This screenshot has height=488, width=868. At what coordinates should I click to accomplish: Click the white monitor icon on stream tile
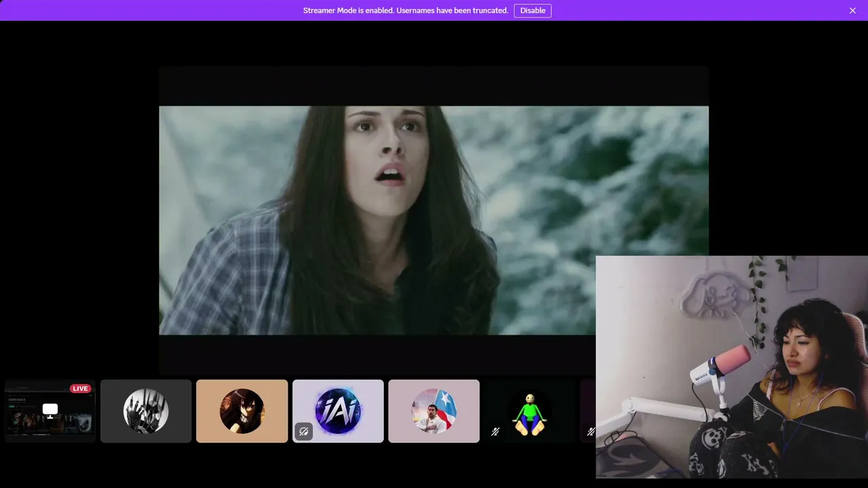point(50,410)
